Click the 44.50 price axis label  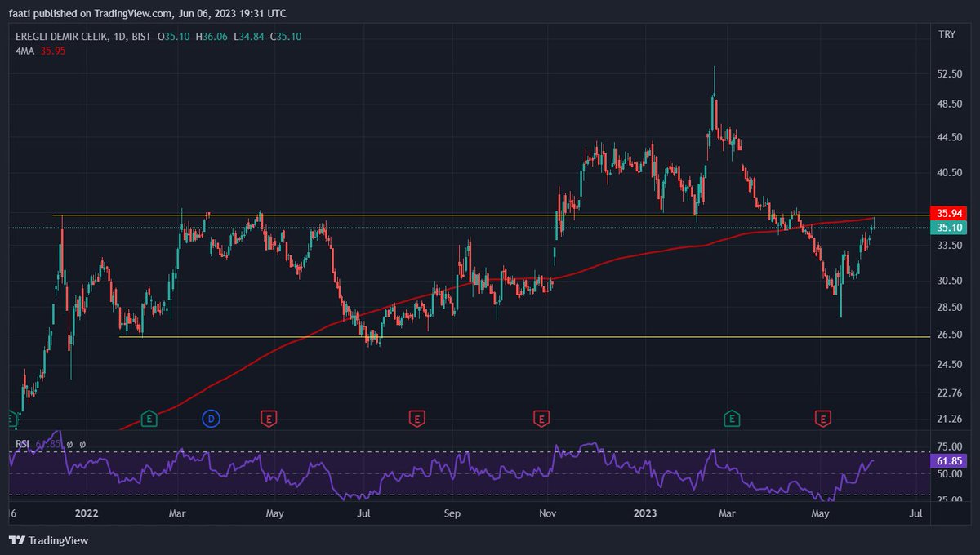[949, 138]
